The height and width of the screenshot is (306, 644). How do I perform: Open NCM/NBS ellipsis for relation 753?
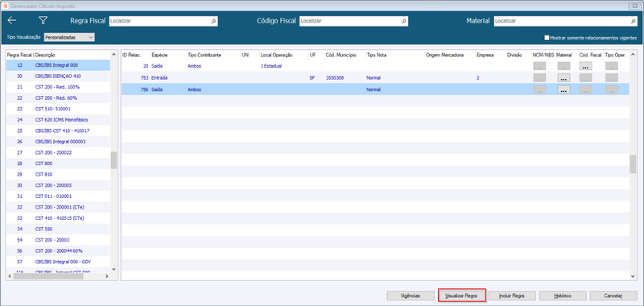tap(539, 77)
